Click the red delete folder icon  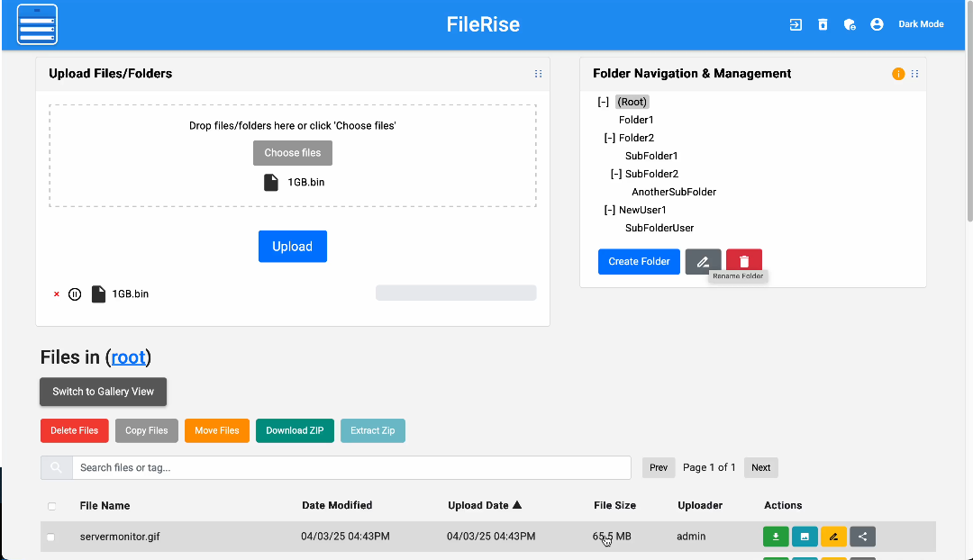click(x=744, y=261)
